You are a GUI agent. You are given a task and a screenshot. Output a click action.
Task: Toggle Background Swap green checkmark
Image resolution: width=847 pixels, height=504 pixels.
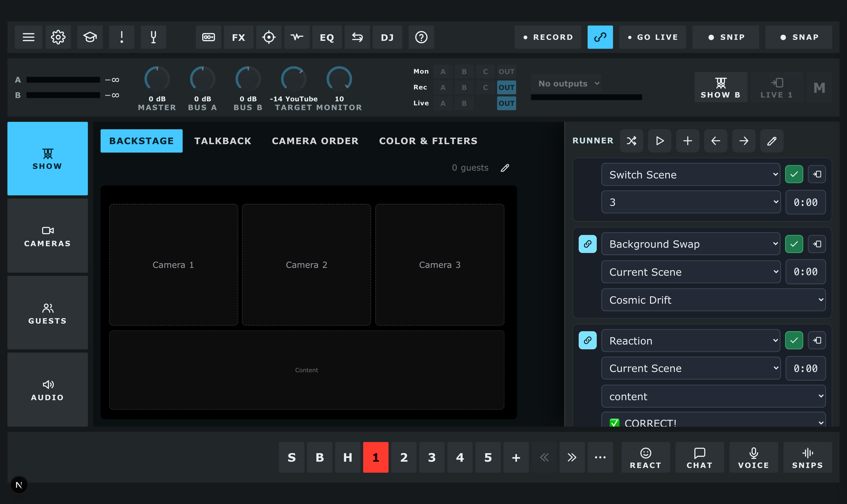point(794,244)
